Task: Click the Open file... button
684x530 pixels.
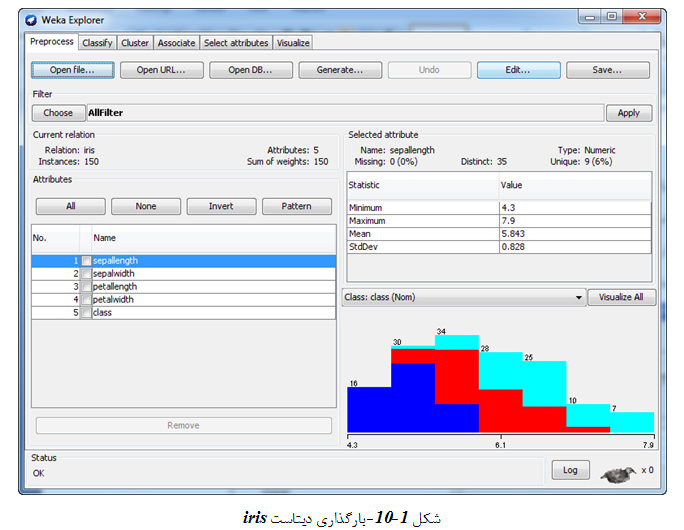Action: 72,70
